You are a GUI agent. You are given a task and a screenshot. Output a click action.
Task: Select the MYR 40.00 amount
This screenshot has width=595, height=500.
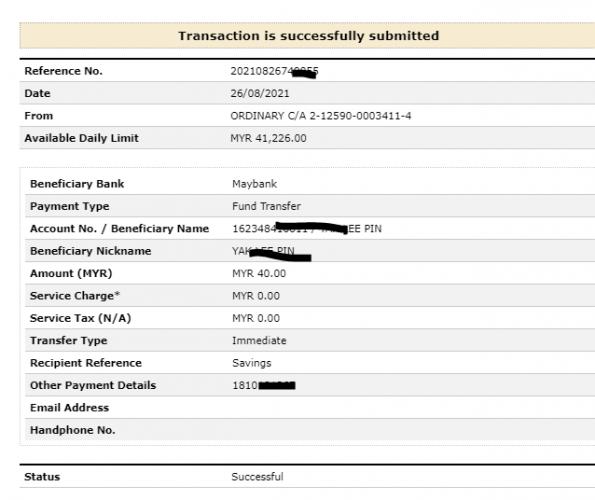259,274
